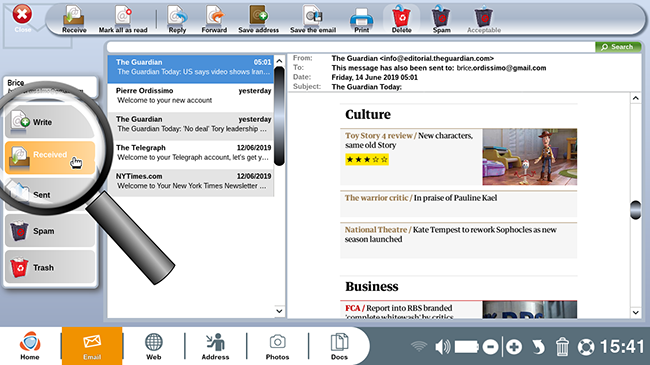Open the Photos tab

[x=277, y=346]
